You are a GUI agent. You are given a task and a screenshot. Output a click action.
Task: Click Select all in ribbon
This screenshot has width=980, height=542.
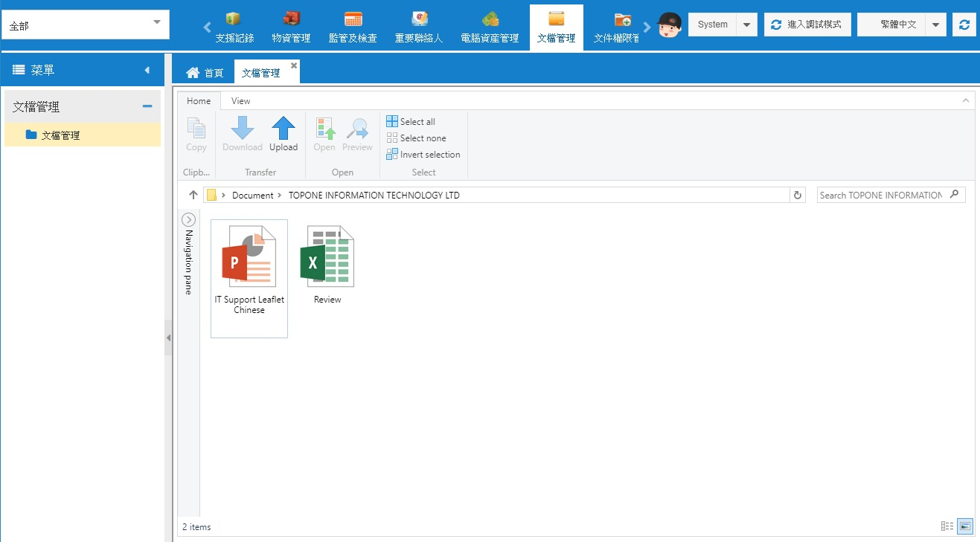tap(411, 122)
